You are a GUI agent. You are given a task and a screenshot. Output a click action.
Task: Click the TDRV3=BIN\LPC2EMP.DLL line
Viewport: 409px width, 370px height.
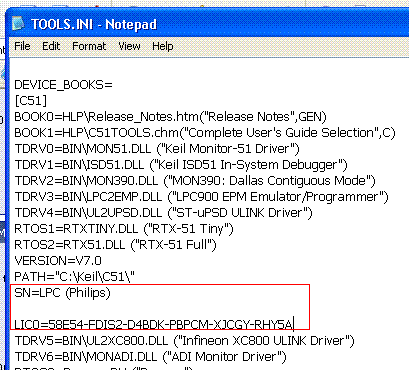click(201, 197)
